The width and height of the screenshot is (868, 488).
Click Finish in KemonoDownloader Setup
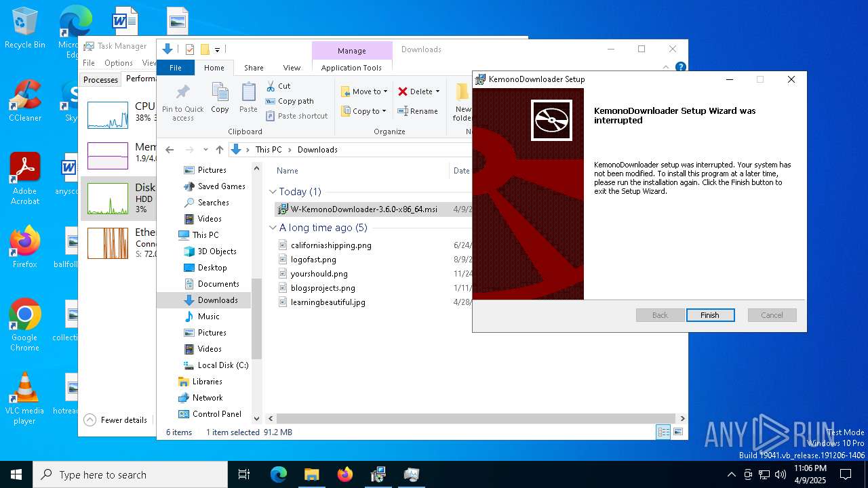click(x=710, y=315)
